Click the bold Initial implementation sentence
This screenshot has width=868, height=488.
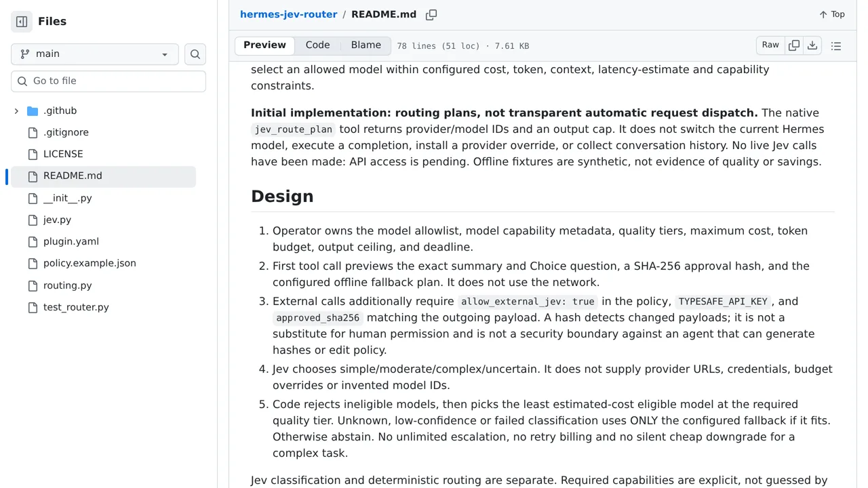505,113
